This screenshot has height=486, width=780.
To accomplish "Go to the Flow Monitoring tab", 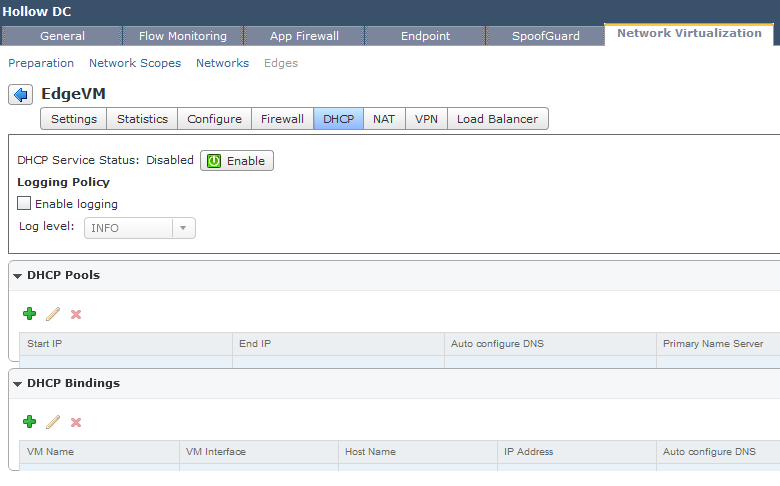I will pos(183,36).
